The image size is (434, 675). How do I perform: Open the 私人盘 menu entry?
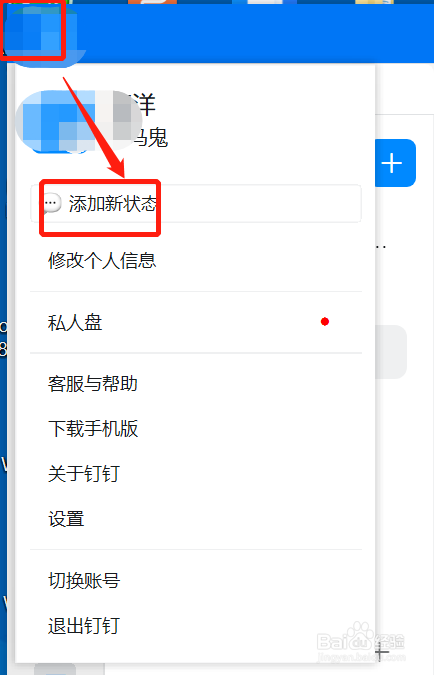196,322
